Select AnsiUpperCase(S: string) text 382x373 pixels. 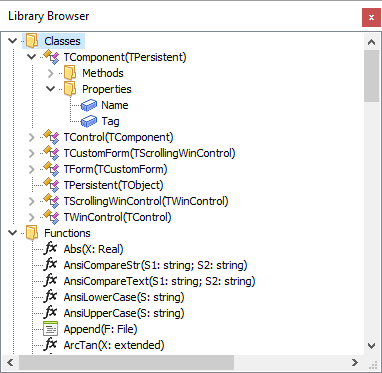point(124,313)
